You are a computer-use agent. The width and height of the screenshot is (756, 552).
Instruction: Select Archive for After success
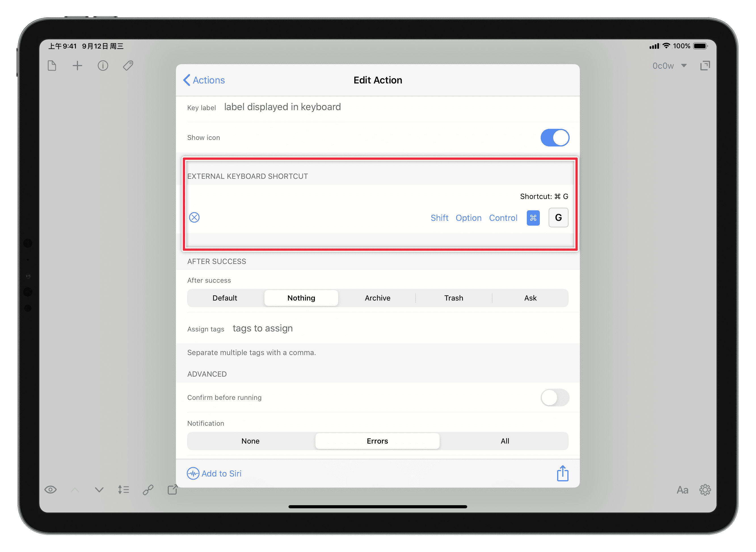[x=377, y=298]
